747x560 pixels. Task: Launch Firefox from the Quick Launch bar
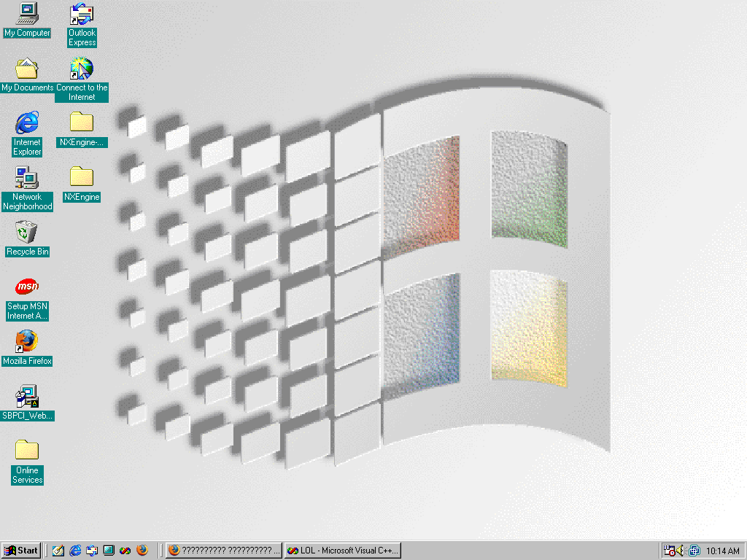[x=142, y=551]
